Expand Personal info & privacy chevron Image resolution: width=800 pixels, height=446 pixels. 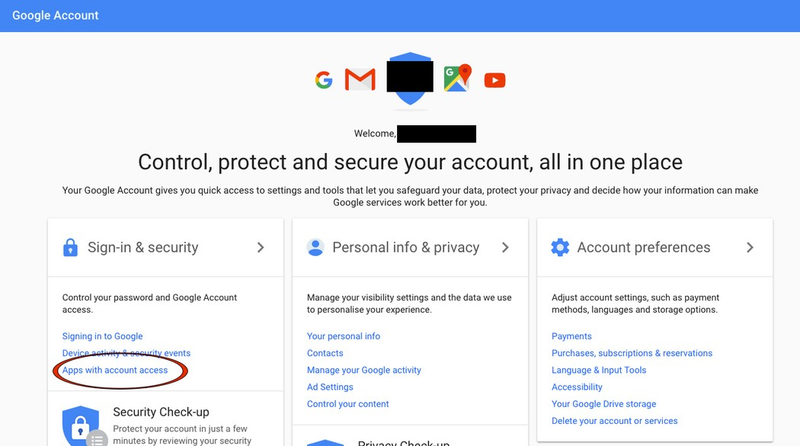[506, 247]
